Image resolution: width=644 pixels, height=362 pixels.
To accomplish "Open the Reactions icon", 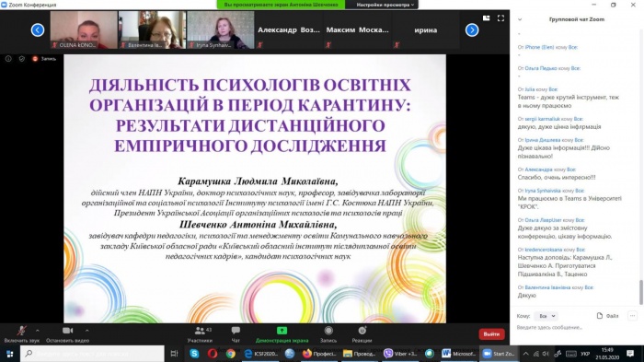I will click(362, 331).
